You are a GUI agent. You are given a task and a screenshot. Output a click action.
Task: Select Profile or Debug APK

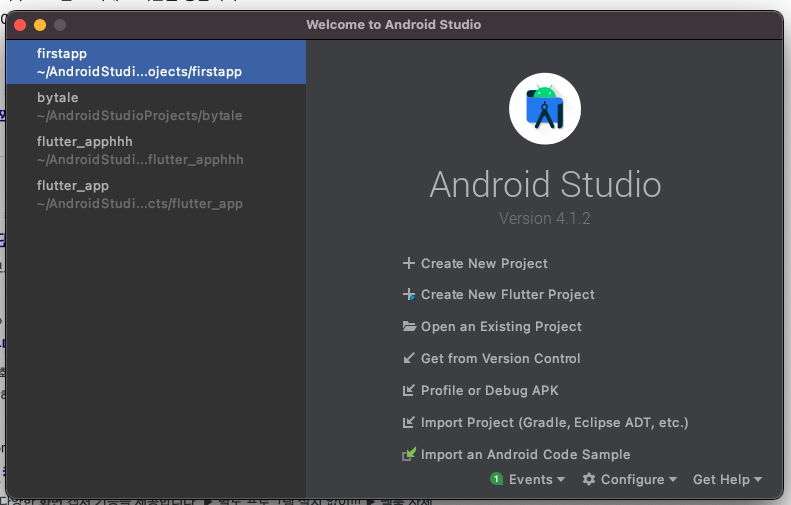pyautogui.click(x=489, y=390)
